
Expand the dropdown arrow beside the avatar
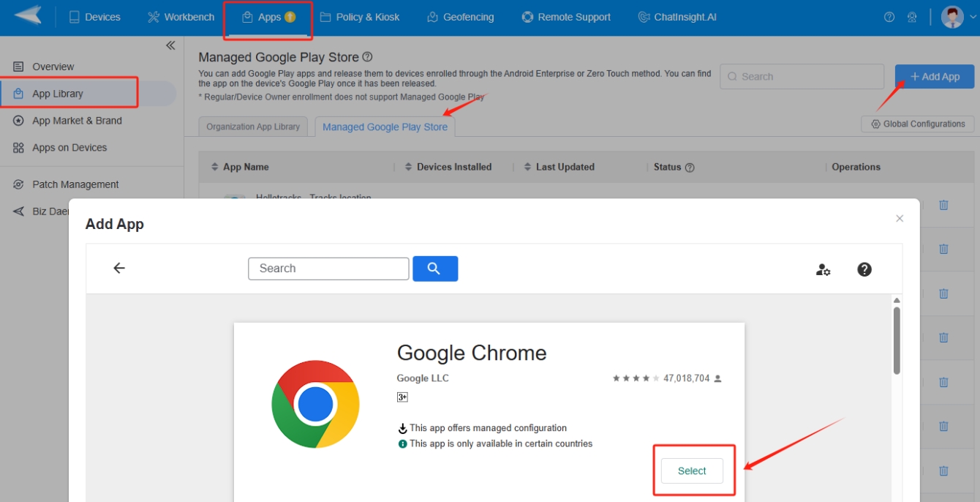tap(973, 17)
